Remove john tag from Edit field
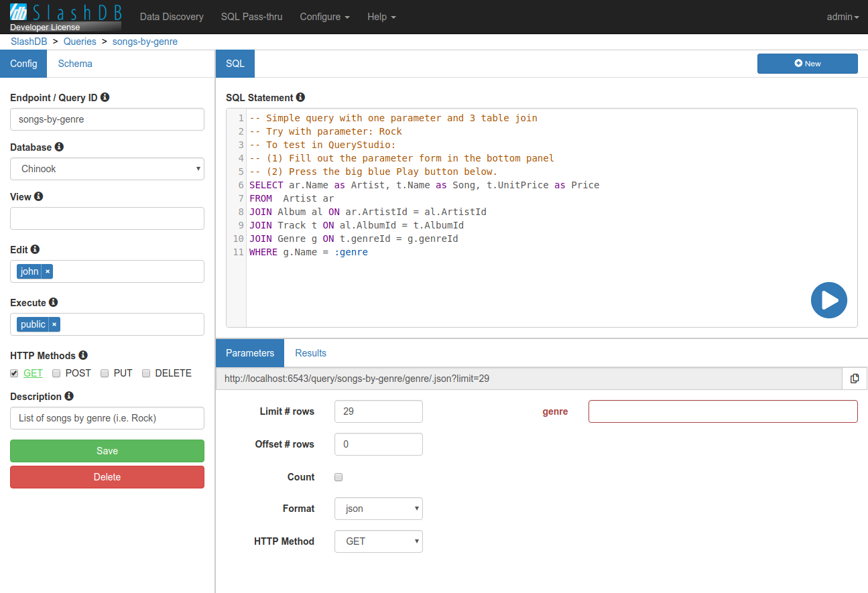Viewport: 868px width, 593px height. coord(48,271)
